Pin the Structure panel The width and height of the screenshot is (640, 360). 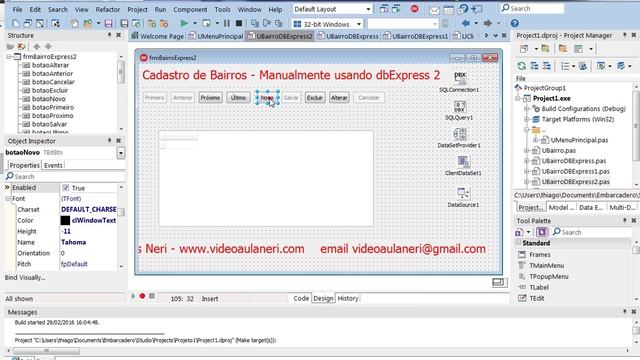coord(109,36)
